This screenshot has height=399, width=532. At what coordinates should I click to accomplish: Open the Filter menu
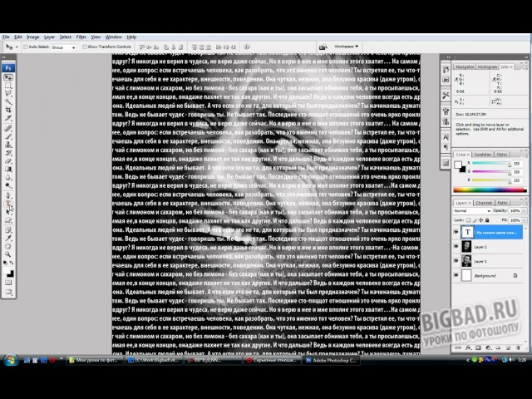point(81,37)
